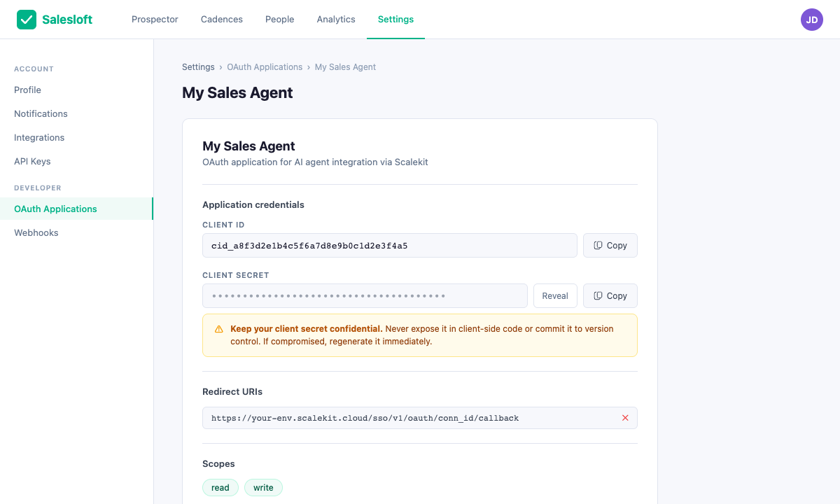Remove the Scalekit redirect URI with the red X
This screenshot has height=504, width=840.
(x=625, y=418)
